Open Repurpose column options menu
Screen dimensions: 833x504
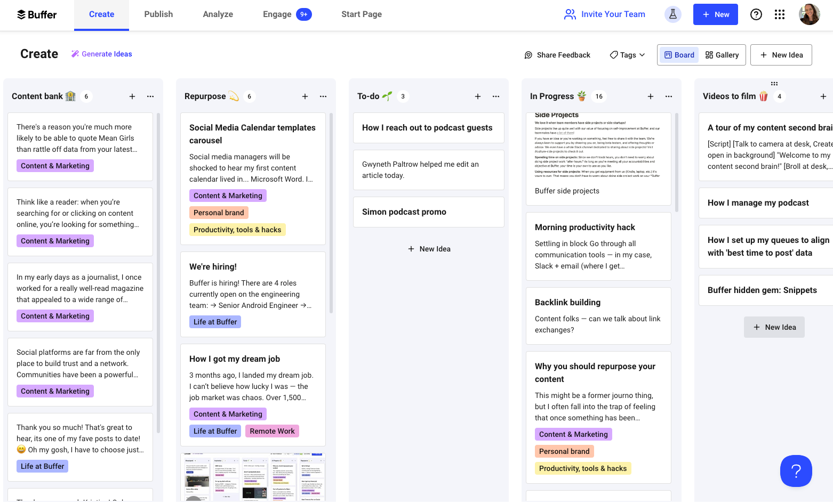point(323,96)
